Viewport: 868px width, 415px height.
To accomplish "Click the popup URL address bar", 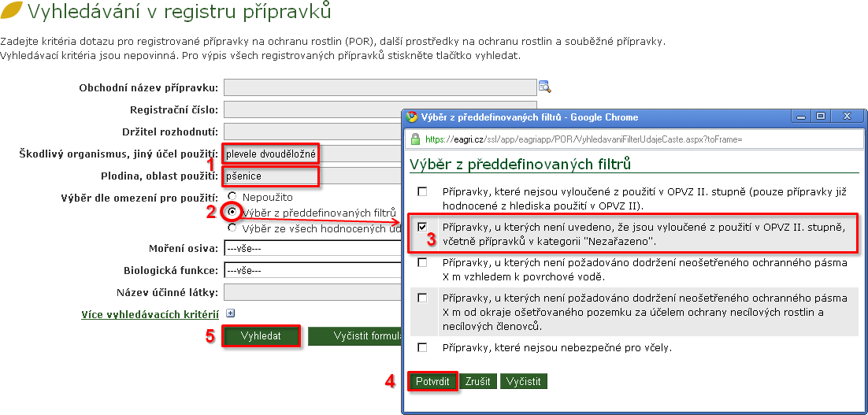I will (x=634, y=139).
